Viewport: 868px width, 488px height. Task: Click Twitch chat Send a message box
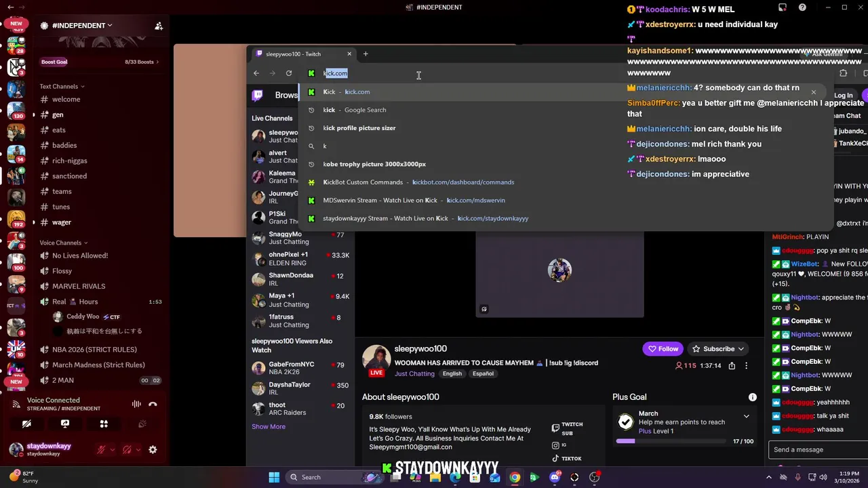(818, 449)
